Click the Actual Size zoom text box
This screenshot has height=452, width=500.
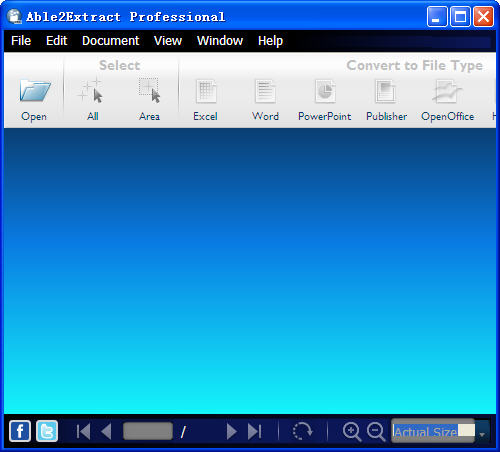433,431
